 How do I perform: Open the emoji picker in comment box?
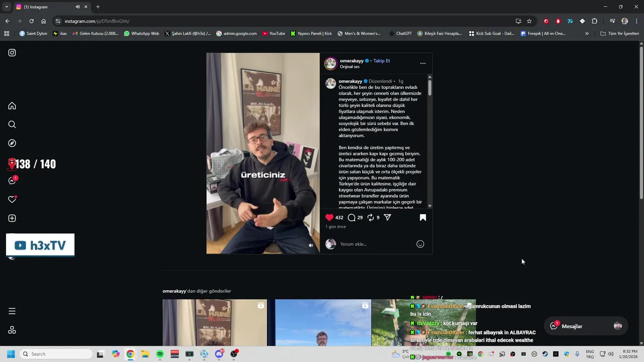[420, 244]
